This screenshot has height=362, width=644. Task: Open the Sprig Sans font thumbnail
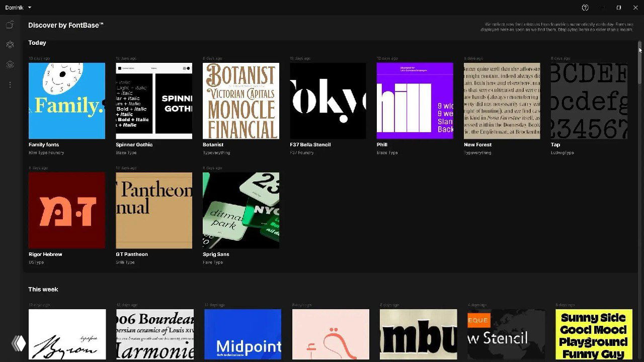point(241,210)
